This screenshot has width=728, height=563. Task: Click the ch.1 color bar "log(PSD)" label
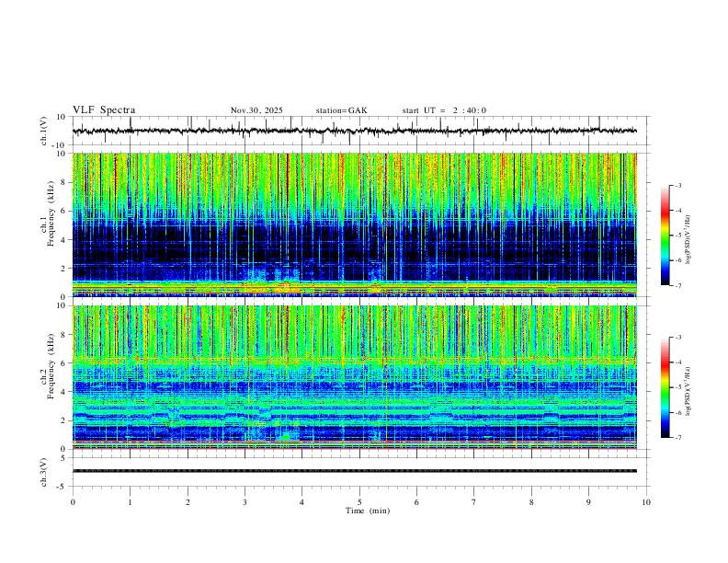(x=688, y=240)
